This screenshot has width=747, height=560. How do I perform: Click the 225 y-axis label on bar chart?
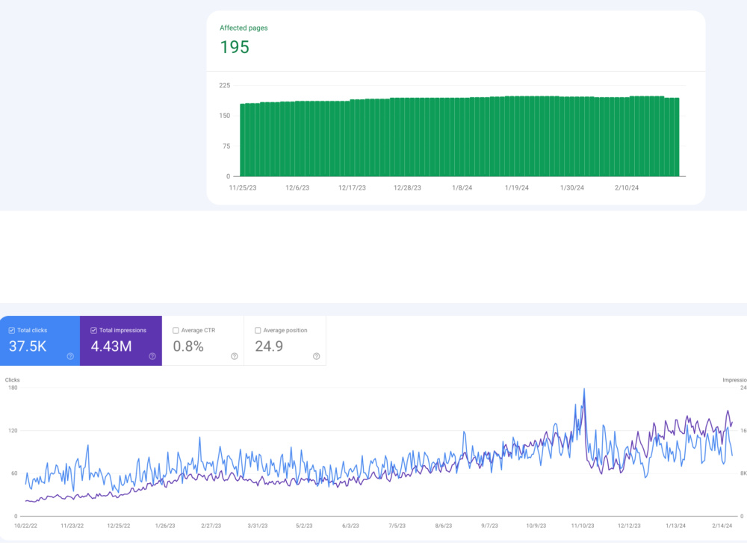tap(224, 85)
